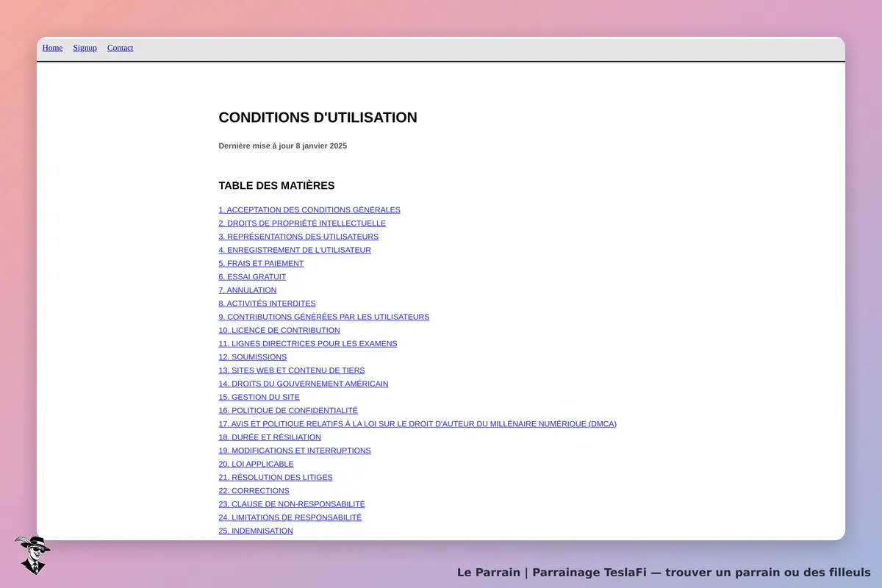Screen dimensions: 882x588
Task: Jump to 18. Durée et résiliation
Action: click(x=270, y=437)
